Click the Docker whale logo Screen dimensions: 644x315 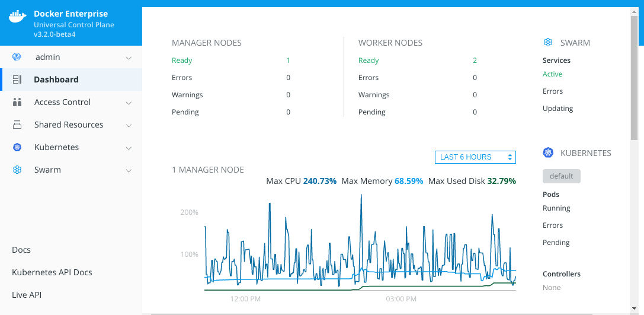(x=18, y=16)
